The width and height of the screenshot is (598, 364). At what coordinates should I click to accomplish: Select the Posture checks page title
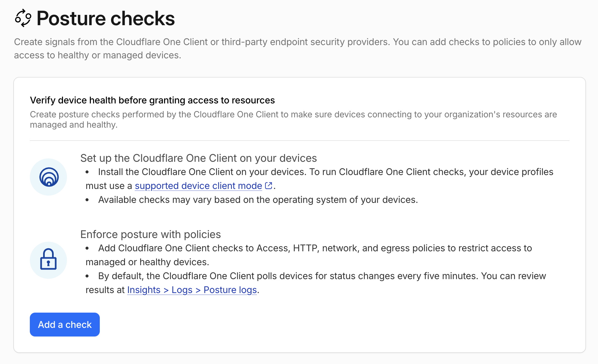pos(105,18)
